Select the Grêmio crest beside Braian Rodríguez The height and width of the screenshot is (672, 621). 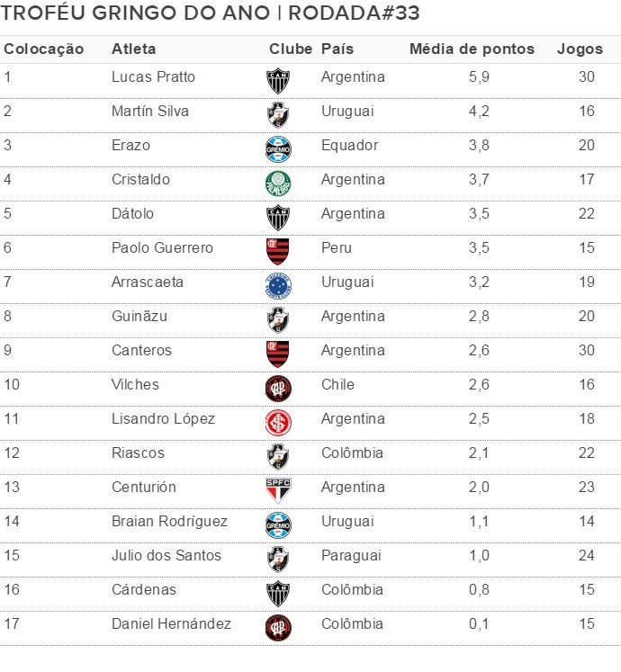point(278,524)
